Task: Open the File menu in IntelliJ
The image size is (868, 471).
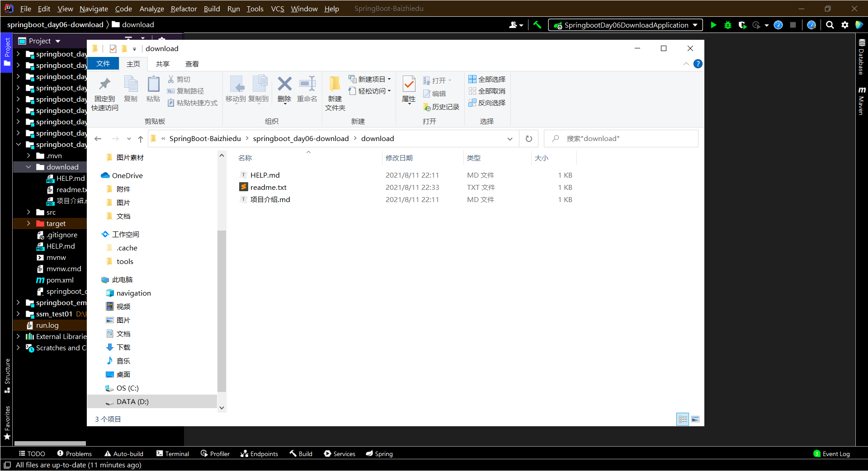Action: (26, 9)
